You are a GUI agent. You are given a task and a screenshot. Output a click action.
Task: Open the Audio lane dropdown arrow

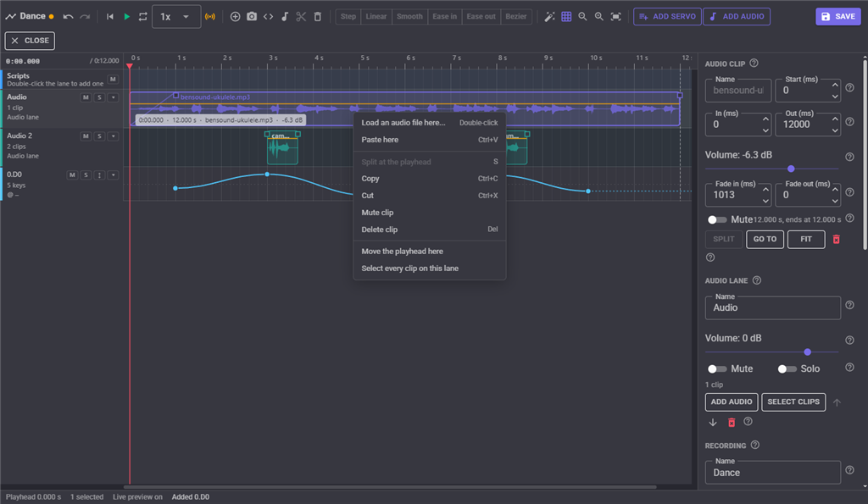(x=113, y=97)
